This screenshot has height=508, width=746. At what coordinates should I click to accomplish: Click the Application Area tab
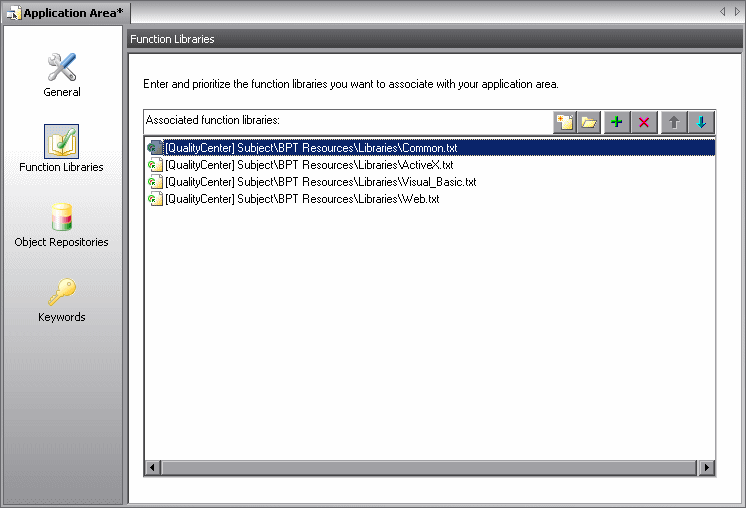tap(65, 13)
